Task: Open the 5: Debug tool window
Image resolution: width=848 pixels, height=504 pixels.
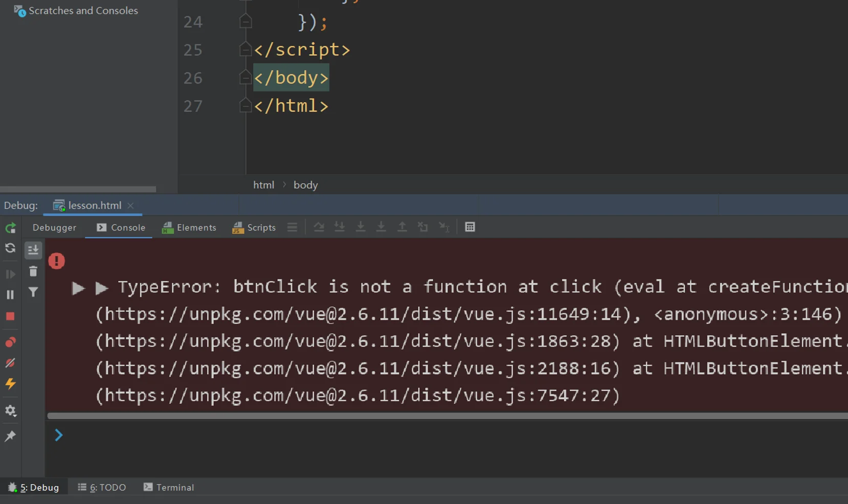Action: click(x=33, y=488)
